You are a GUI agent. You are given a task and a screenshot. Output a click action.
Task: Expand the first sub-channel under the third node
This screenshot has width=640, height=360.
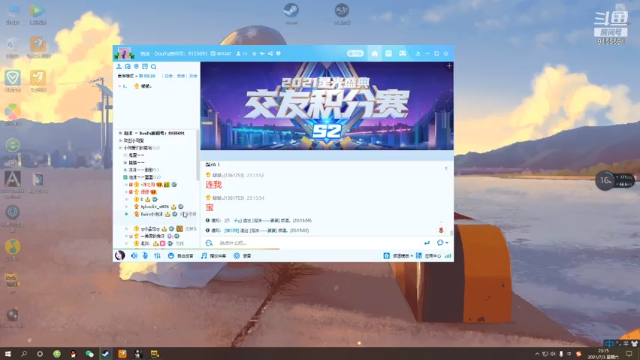tap(125, 155)
